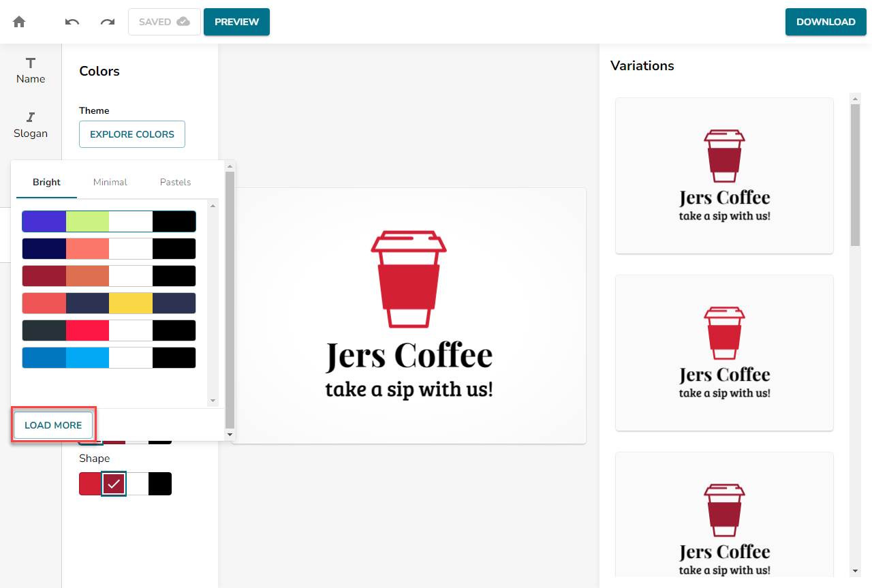Click palette list inner scroll up arrow
872x588 pixels.
pos(213,205)
